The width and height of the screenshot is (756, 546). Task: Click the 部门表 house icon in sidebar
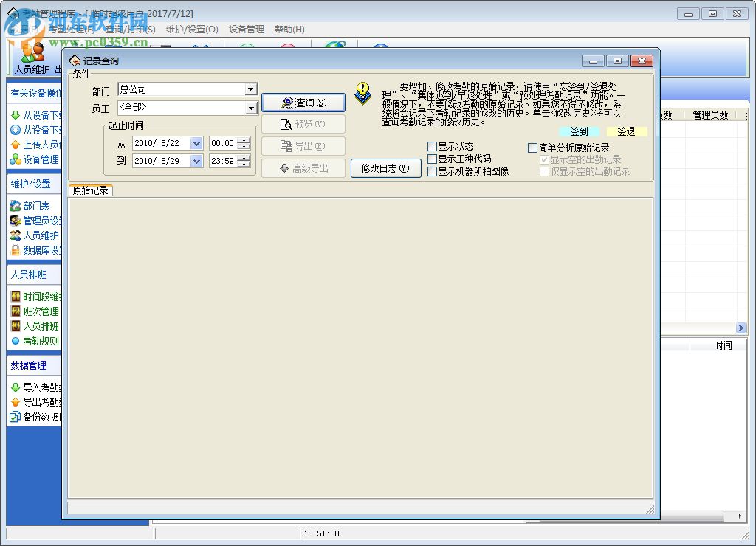(x=16, y=206)
